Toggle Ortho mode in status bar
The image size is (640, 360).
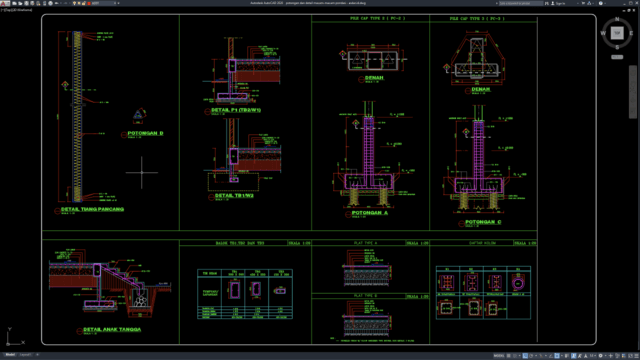click(525, 356)
